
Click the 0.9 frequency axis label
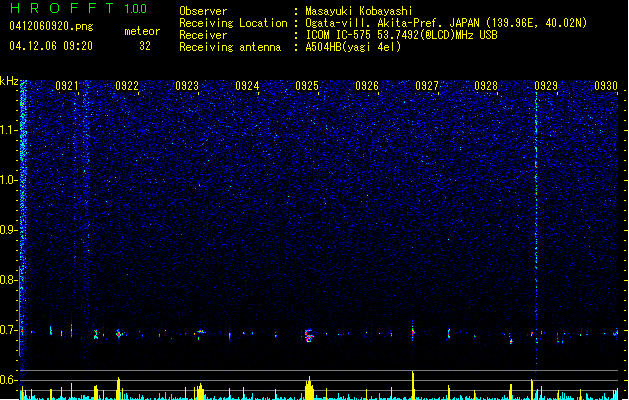tap(8, 230)
